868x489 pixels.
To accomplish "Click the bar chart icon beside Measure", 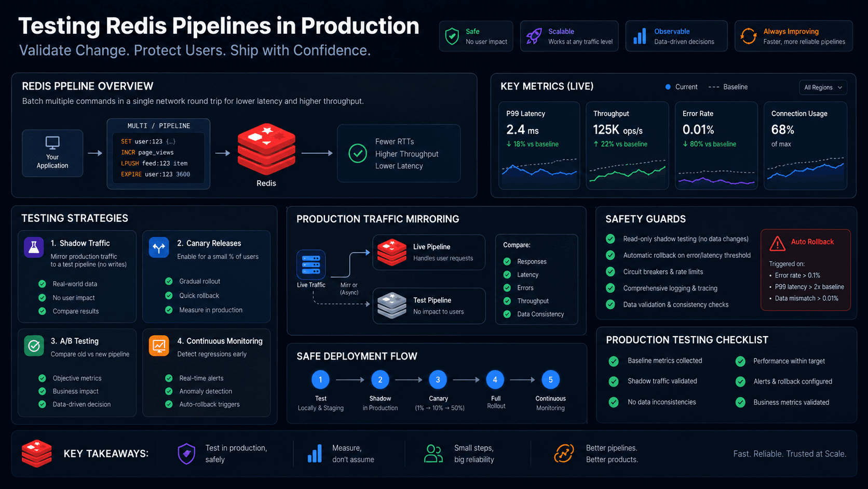I will tap(315, 454).
